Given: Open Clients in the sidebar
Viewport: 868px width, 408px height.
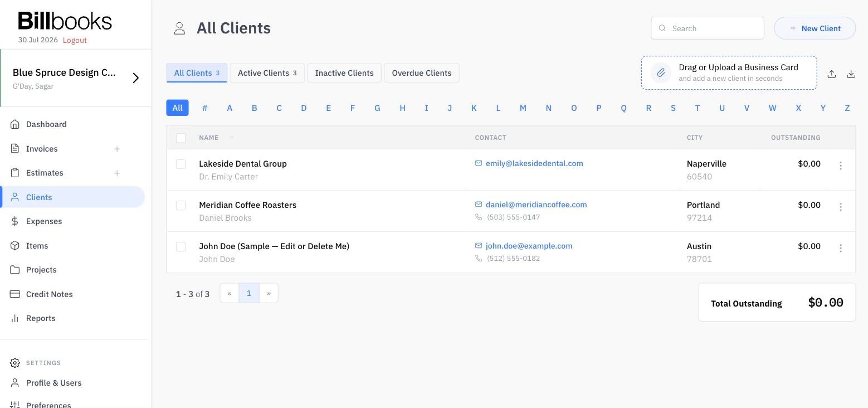Looking at the screenshot, I should coord(73,197).
